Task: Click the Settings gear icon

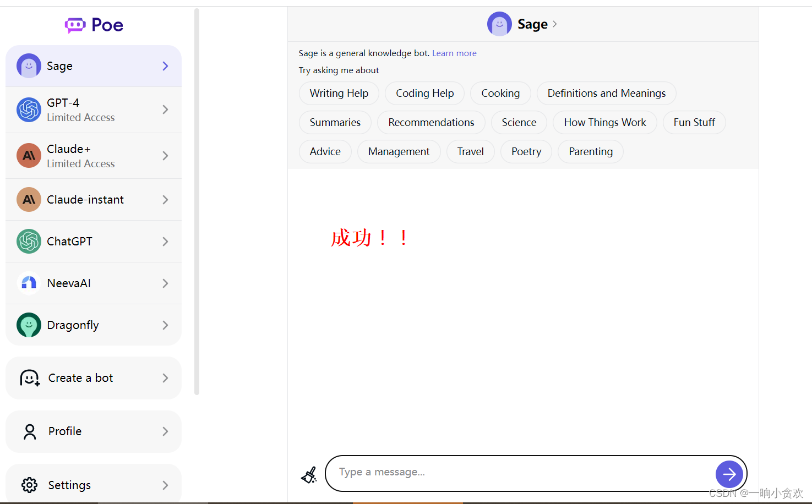Action: tap(30, 485)
